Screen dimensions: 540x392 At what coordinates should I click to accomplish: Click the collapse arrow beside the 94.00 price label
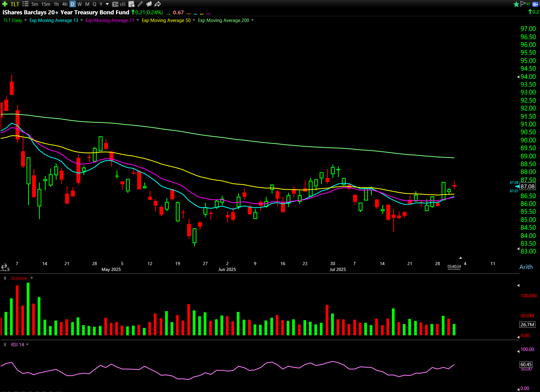coord(518,77)
